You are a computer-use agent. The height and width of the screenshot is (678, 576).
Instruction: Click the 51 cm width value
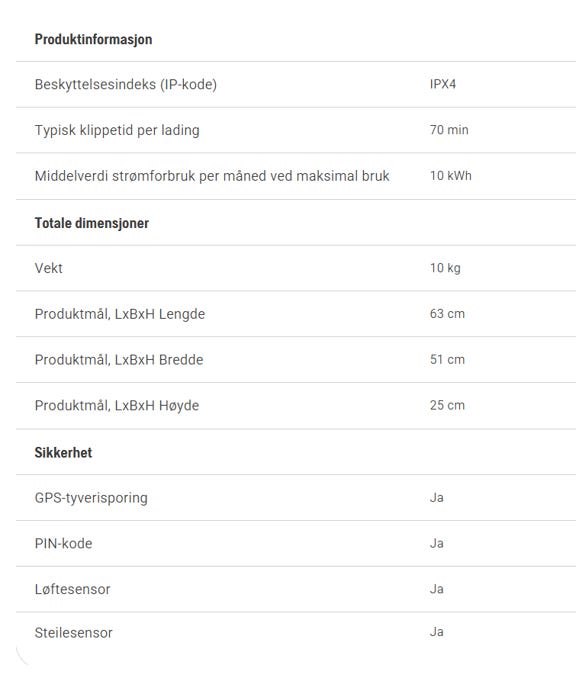447,359
